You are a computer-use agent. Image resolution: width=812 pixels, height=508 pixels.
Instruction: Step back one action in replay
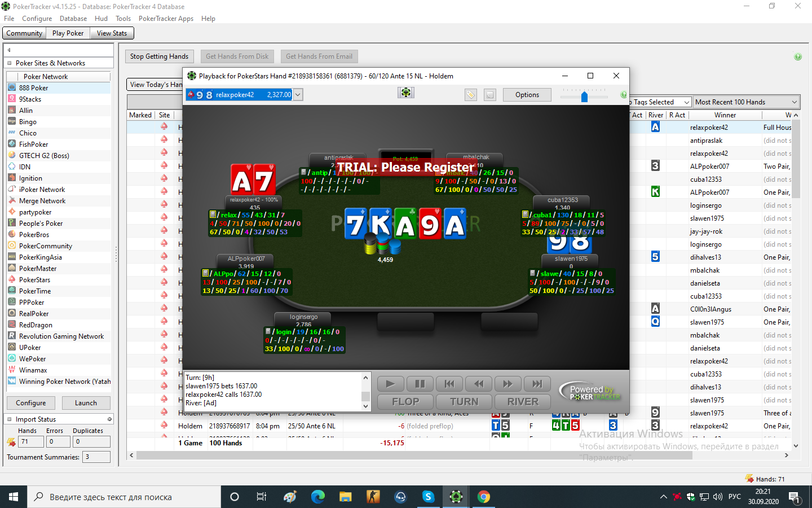click(x=479, y=384)
